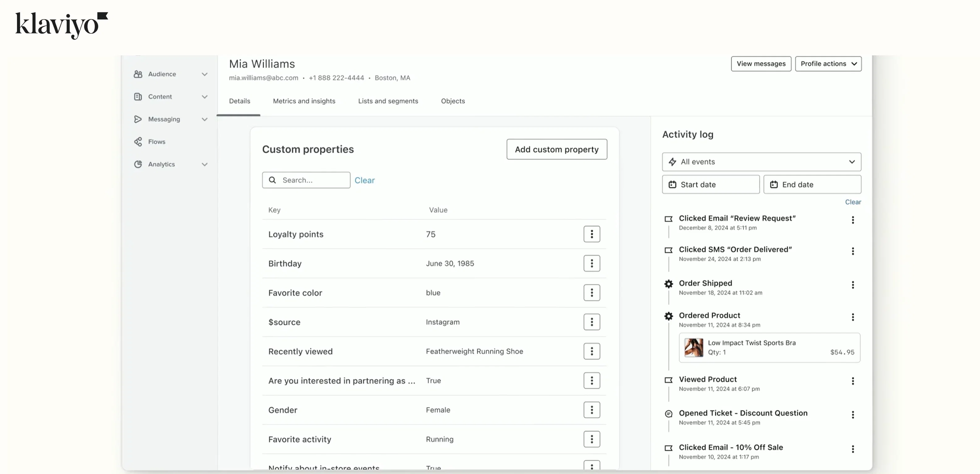
Task: Open more options for Clicked Email Review Request
Action: point(853,220)
